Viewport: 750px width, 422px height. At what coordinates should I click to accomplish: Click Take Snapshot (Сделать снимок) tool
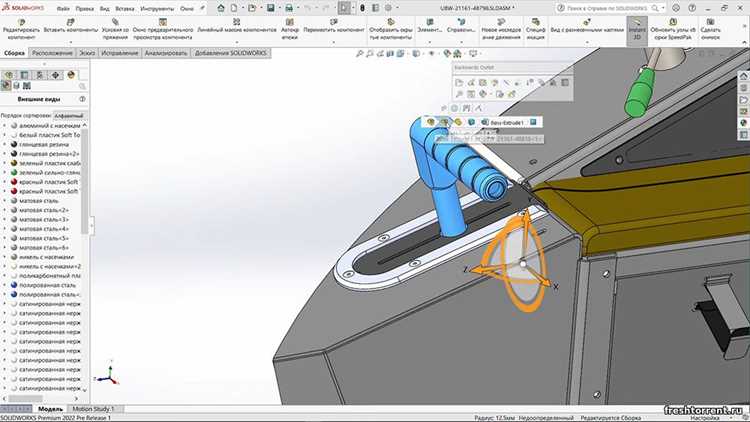tap(710, 29)
